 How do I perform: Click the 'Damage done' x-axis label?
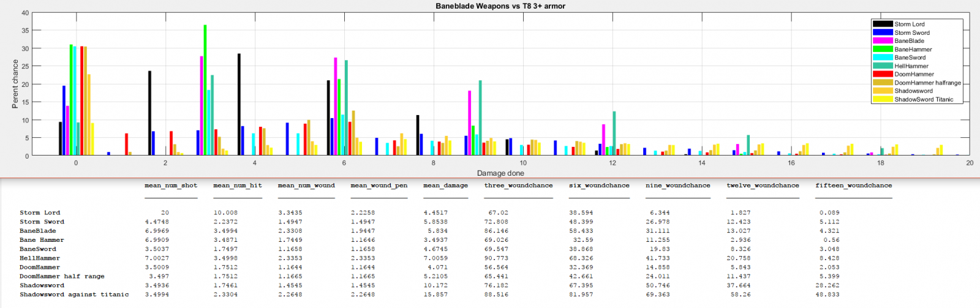(x=500, y=173)
